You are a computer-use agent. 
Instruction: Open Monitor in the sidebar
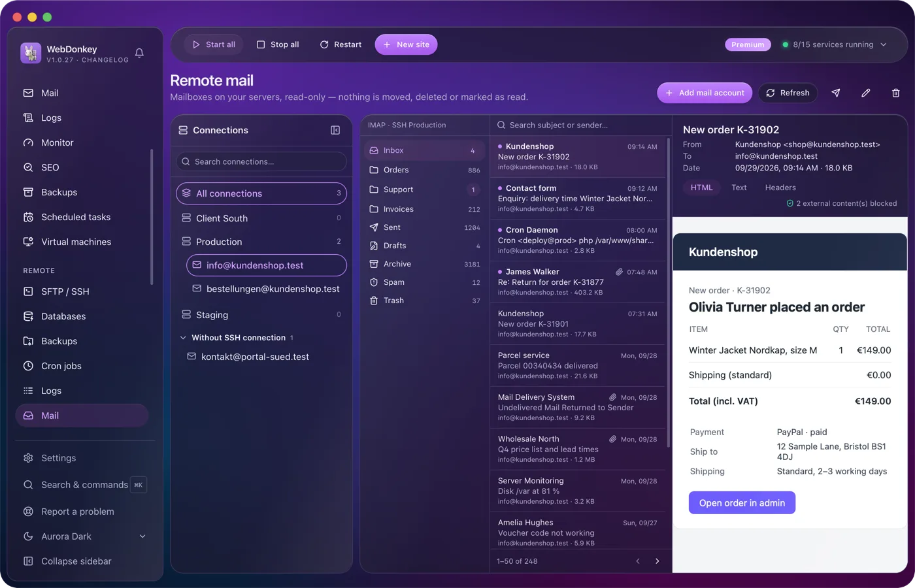(x=82, y=142)
